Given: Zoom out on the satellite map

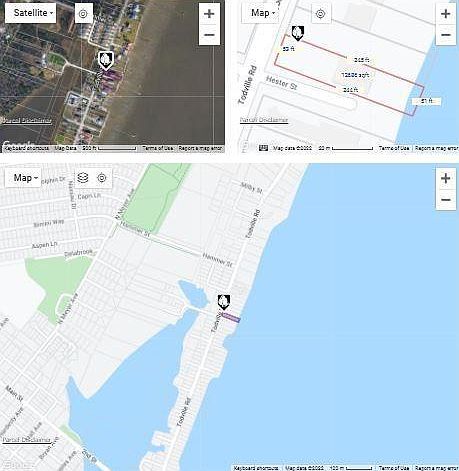Looking at the screenshot, I should (x=209, y=35).
